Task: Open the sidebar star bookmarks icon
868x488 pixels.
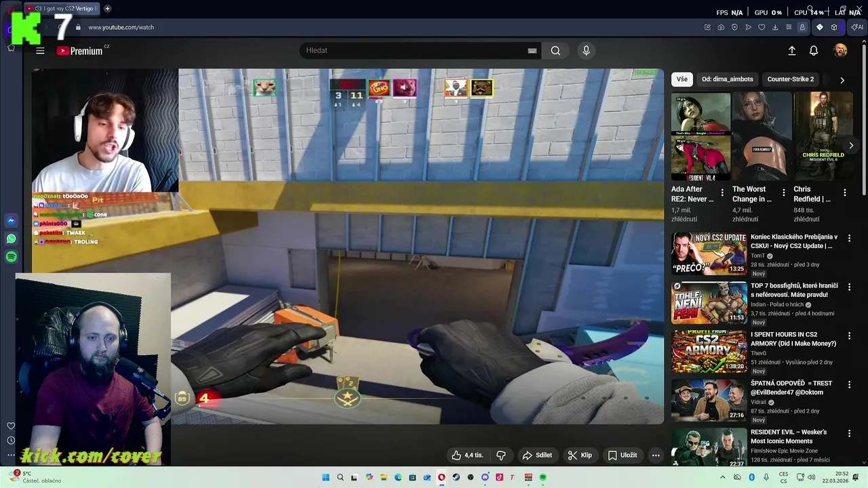Action: (x=11, y=48)
